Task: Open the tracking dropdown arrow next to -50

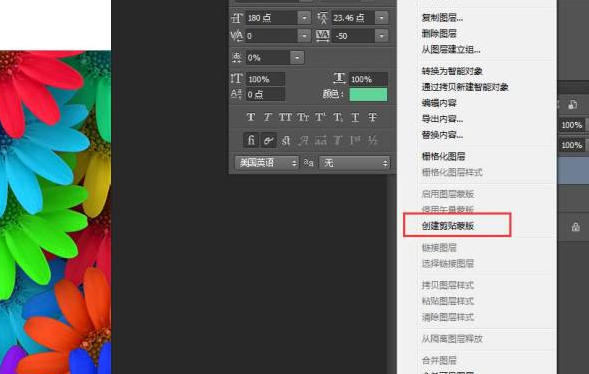Action: (382, 36)
